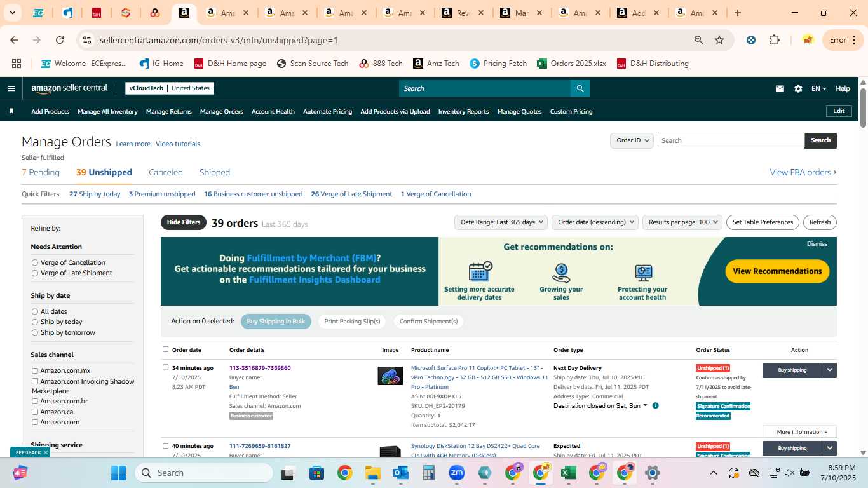Tick the checkbox for order 113-3516879-7369860
Image resolution: width=868 pixels, height=488 pixels.
pyautogui.click(x=166, y=367)
